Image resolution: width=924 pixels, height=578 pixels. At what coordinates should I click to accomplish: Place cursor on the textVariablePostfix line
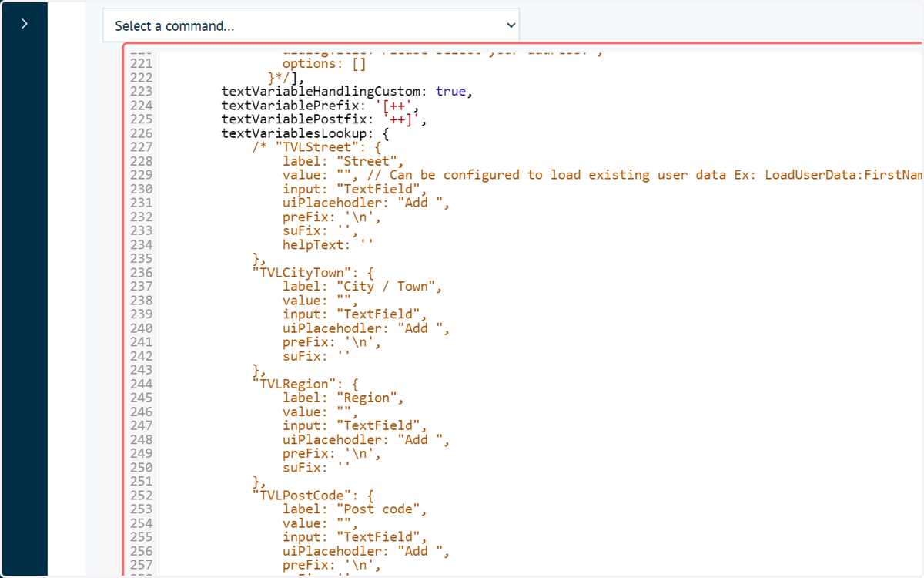[x=324, y=119]
